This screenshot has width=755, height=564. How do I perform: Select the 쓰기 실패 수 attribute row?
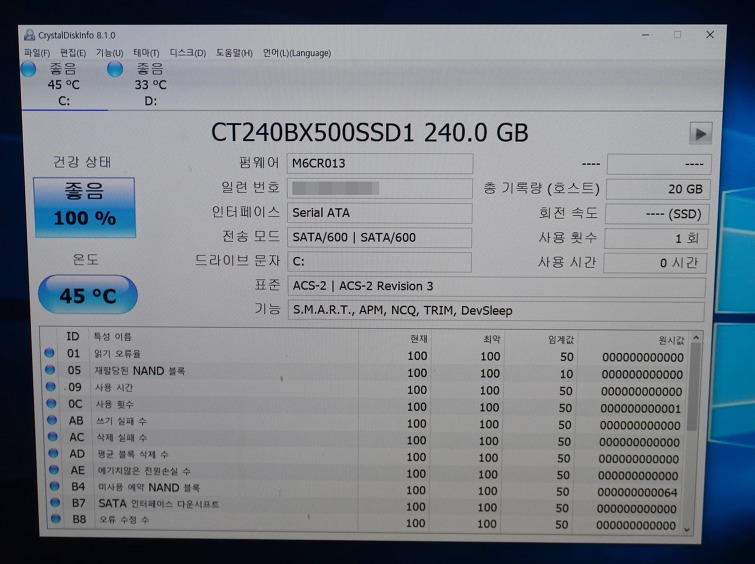[365, 423]
